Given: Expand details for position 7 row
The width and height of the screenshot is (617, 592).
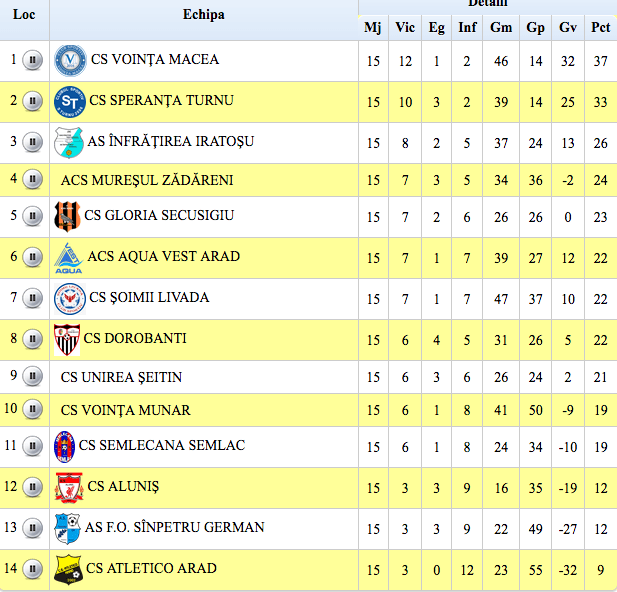Looking at the screenshot, I should [x=33, y=298].
